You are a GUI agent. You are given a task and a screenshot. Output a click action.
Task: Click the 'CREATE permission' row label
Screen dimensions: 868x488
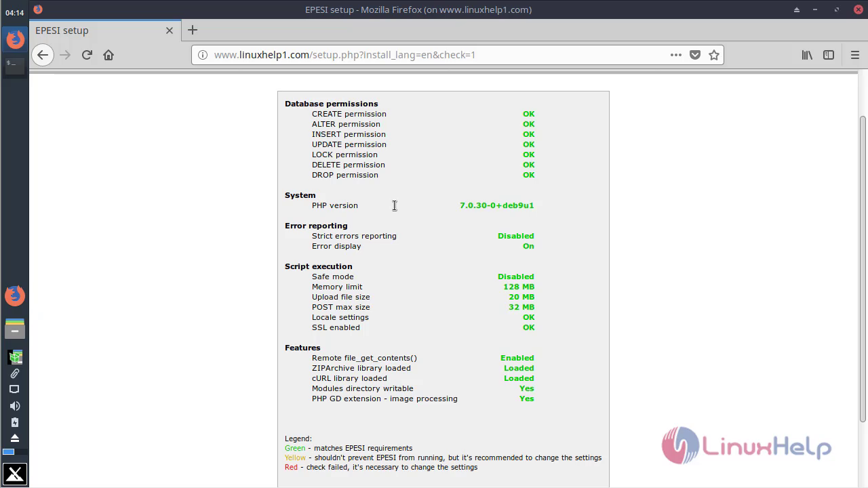349,114
